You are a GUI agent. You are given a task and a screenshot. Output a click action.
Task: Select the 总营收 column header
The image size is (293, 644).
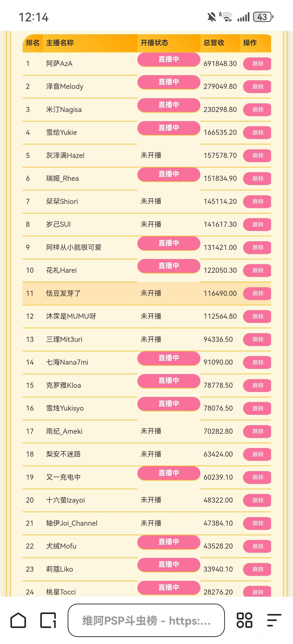click(214, 43)
